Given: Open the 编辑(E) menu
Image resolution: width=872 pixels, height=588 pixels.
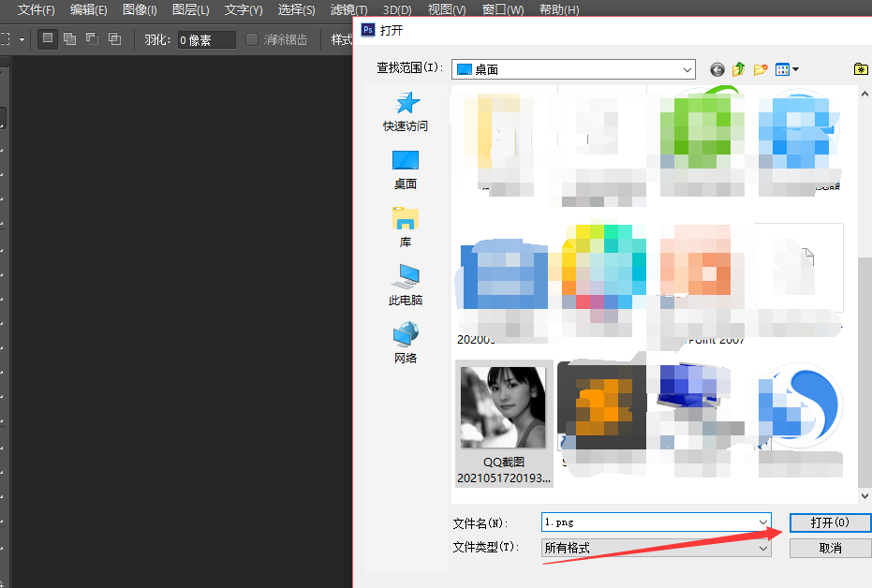Looking at the screenshot, I should click(88, 9).
